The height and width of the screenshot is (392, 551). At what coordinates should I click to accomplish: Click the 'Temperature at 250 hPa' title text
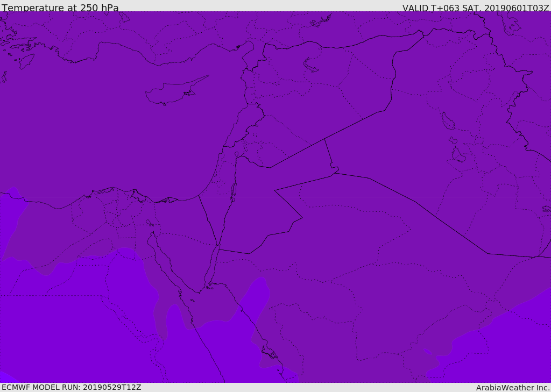point(60,7)
